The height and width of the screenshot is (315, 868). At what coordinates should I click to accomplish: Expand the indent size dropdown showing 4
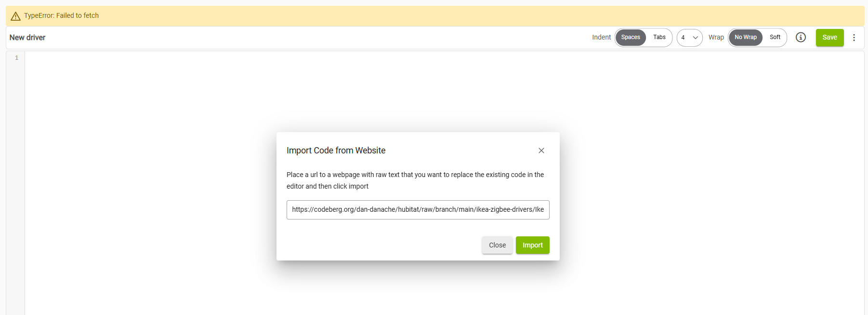point(689,38)
